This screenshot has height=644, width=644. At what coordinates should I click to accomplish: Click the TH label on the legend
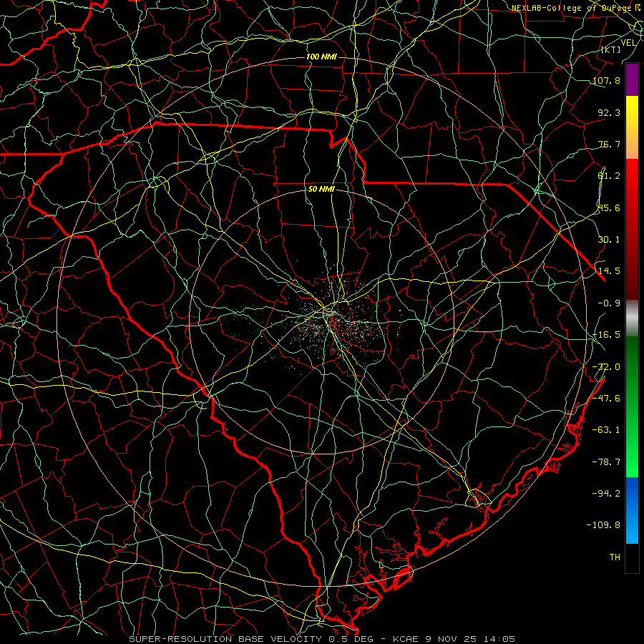coord(615,557)
